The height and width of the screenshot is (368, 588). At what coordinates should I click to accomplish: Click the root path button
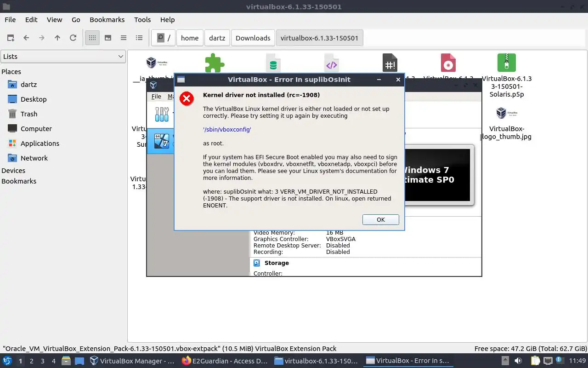164,38
